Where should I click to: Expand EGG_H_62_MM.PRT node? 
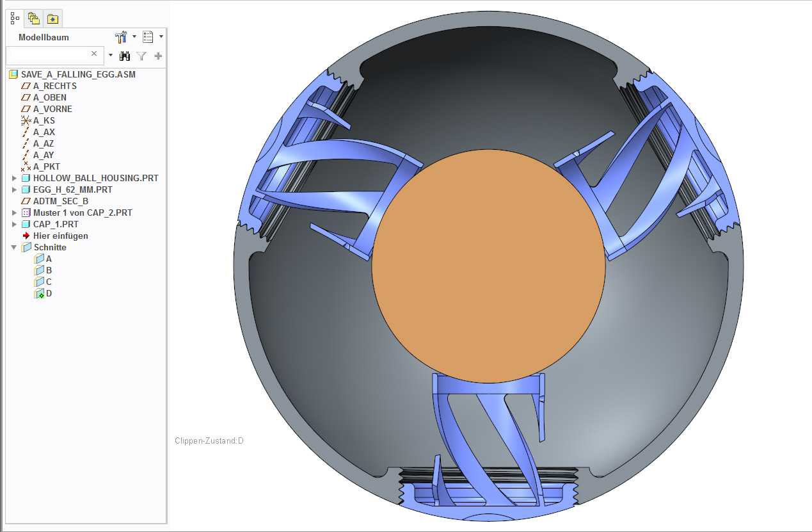pyautogui.click(x=15, y=189)
